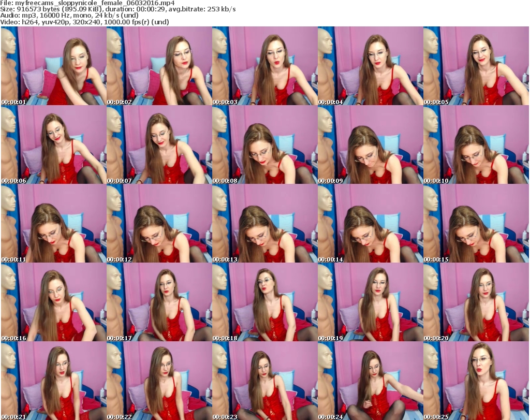The height and width of the screenshot is (420, 530).
Task: Select the thumbnail frame stamped 00:00:16
Action: 54,302
